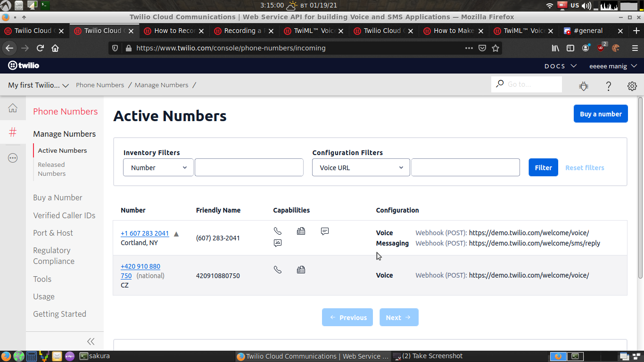The height and width of the screenshot is (362, 644).
Task: Bookmark this page with star icon
Action: [x=495, y=48]
